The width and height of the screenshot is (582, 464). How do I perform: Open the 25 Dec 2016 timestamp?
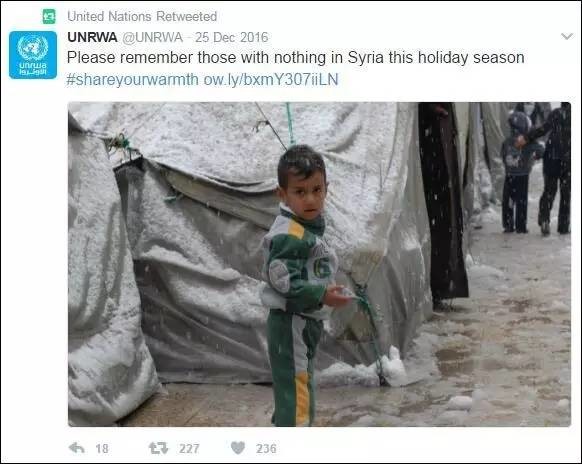[232, 37]
